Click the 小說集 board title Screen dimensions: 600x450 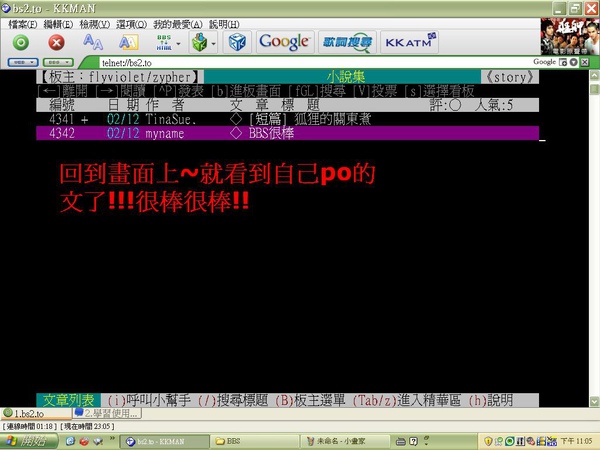346,77
